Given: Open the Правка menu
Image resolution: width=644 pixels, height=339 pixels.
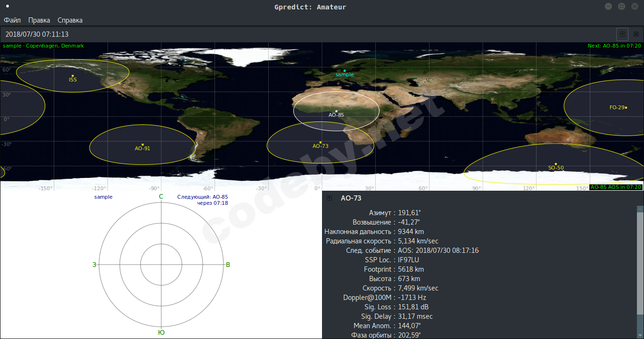Looking at the screenshot, I should (39, 20).
